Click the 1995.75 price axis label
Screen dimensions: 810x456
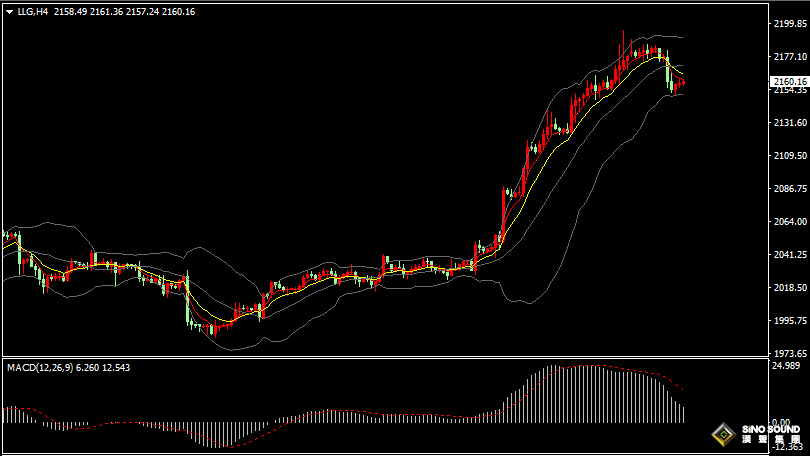789,321
